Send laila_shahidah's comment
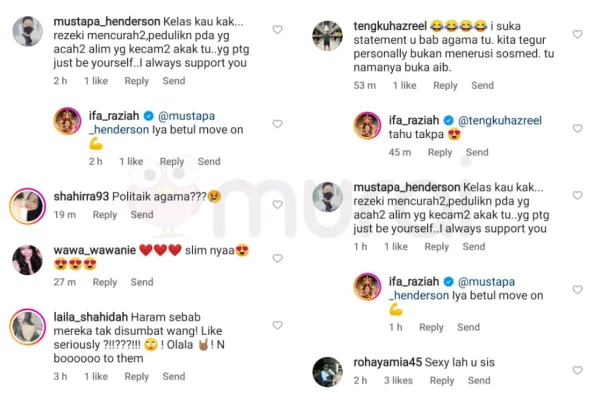The height and width of the screenshot is (400, 600). tap(173, 377)
